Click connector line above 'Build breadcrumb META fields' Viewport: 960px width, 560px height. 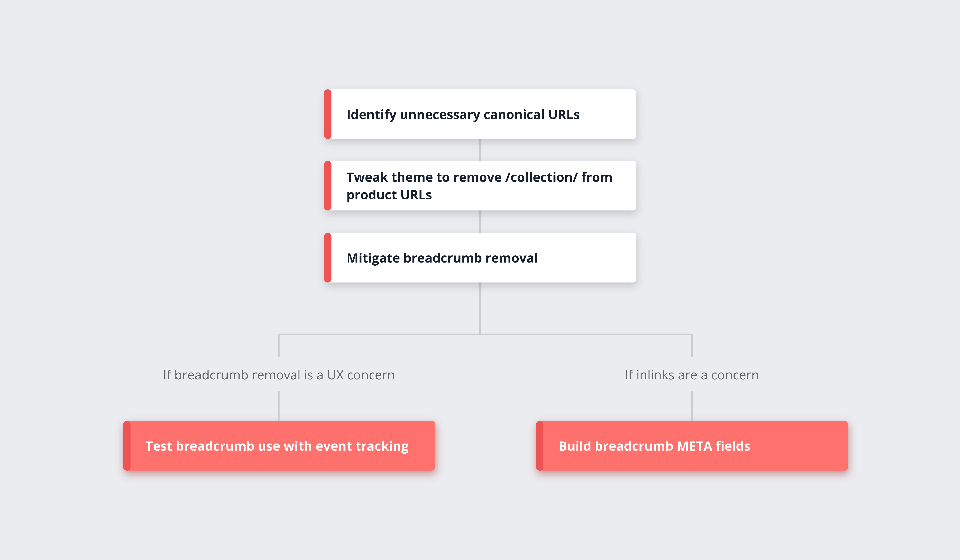692,406
